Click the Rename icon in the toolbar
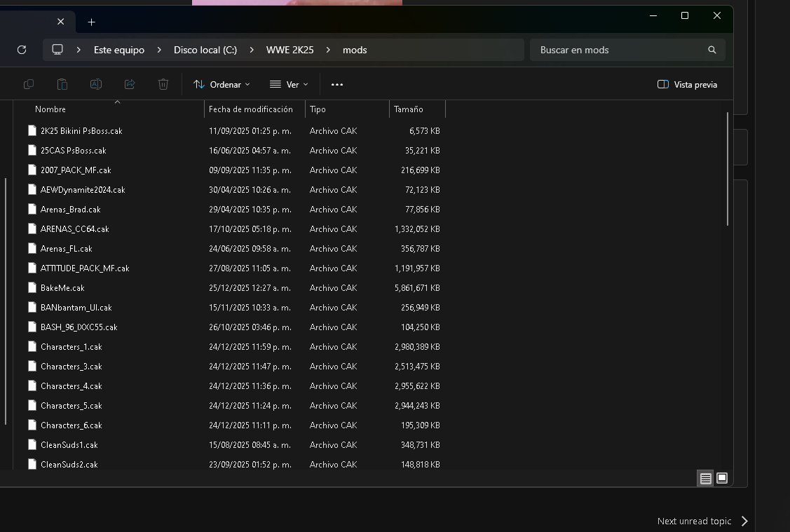Image resolution: width=790 pixels, height=532 pixels. click(96, 84)
